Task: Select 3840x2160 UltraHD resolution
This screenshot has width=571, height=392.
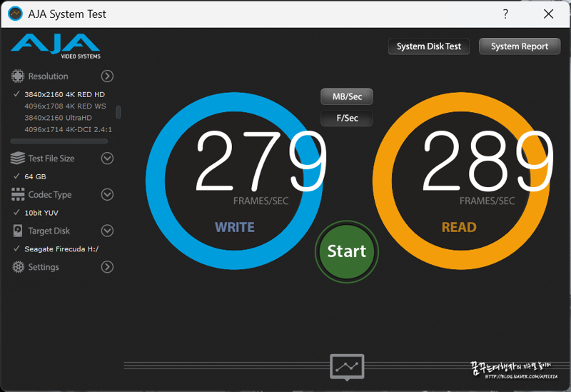Action: [x=58, y=118]
